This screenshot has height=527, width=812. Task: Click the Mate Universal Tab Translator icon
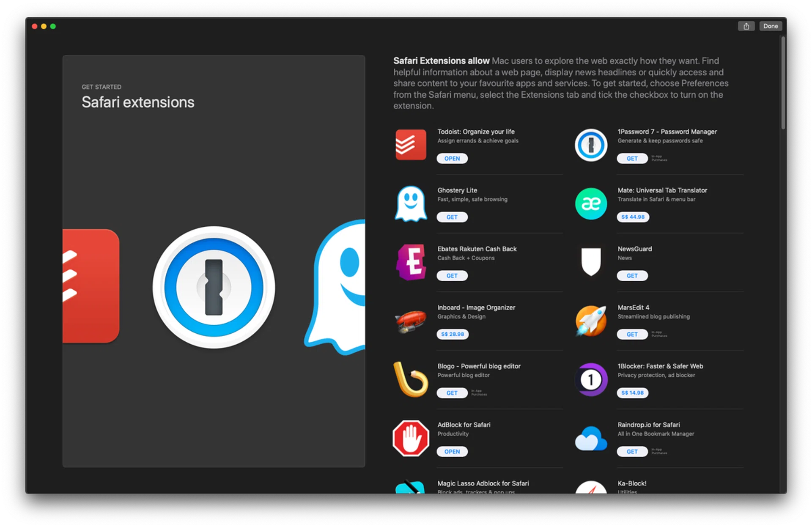(591, 203)
